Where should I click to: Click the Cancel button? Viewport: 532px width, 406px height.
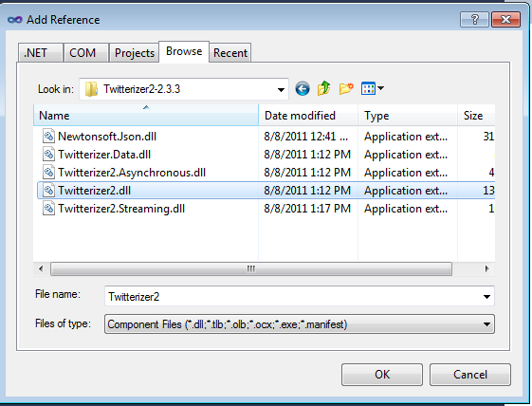pos(470,375)
